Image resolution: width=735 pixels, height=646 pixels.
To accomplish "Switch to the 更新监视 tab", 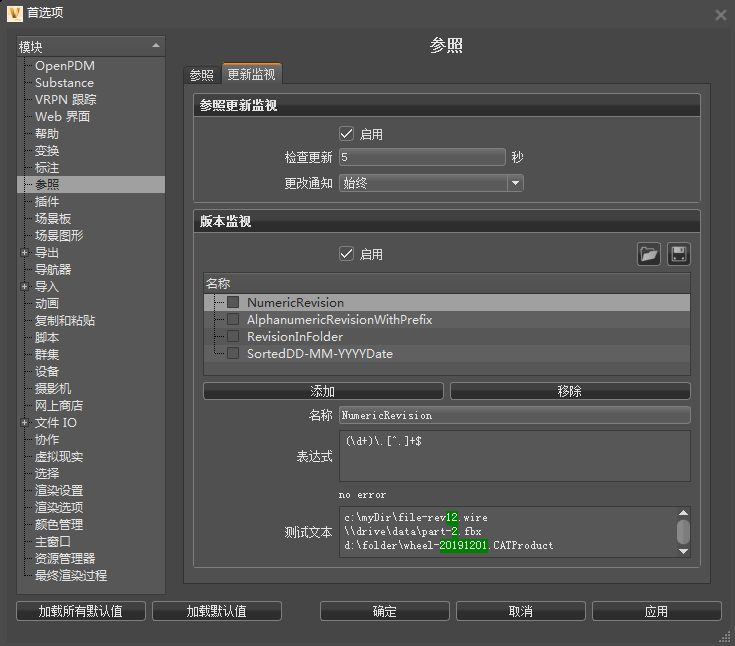I will [x=251, y=74].
